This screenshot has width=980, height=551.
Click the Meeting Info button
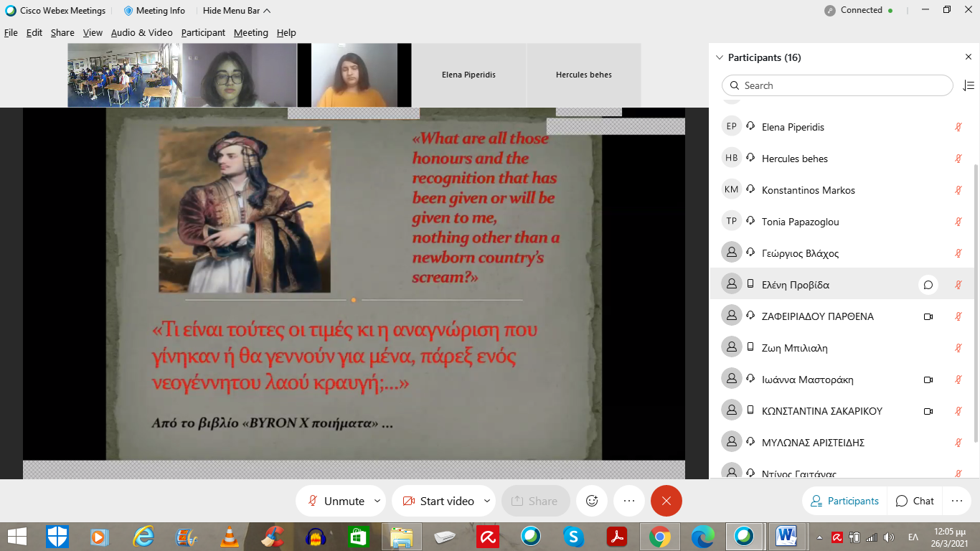pos(154,11)
